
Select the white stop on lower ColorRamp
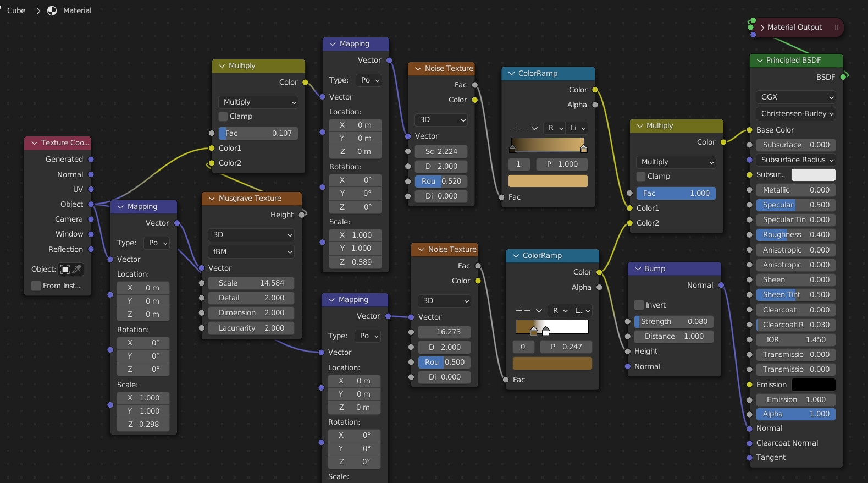[546, 331]
